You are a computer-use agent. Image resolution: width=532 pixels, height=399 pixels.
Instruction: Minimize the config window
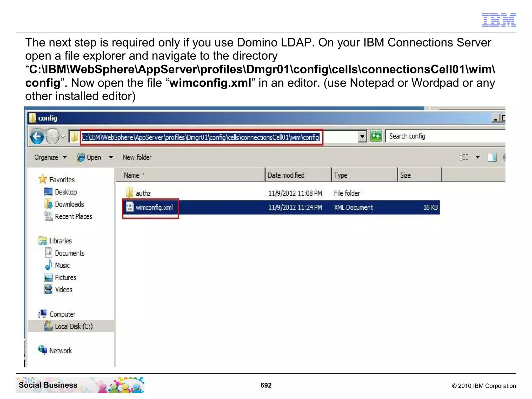495,118
